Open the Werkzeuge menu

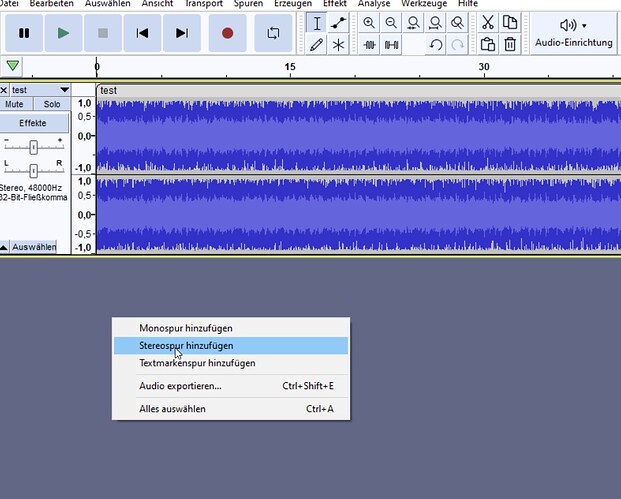pos(424,4)
